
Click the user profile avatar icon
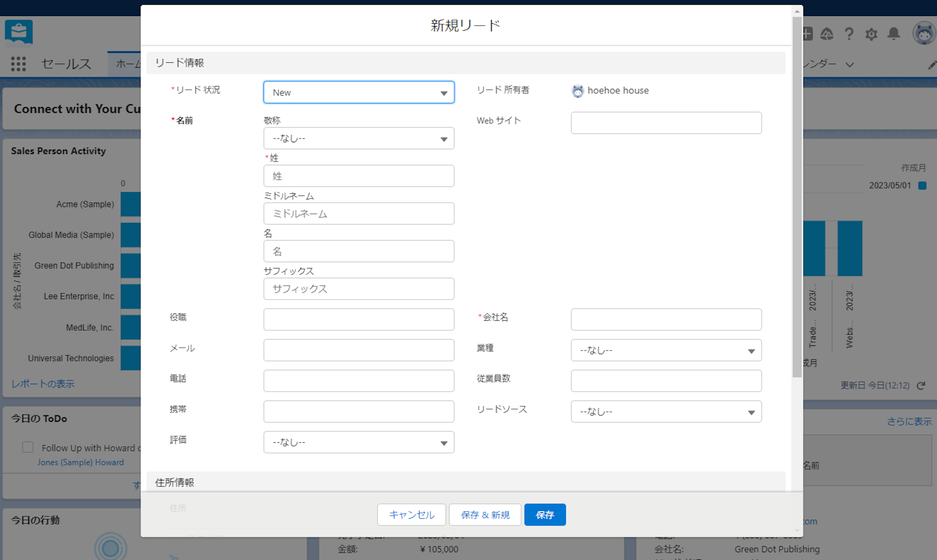coord(924,33)
